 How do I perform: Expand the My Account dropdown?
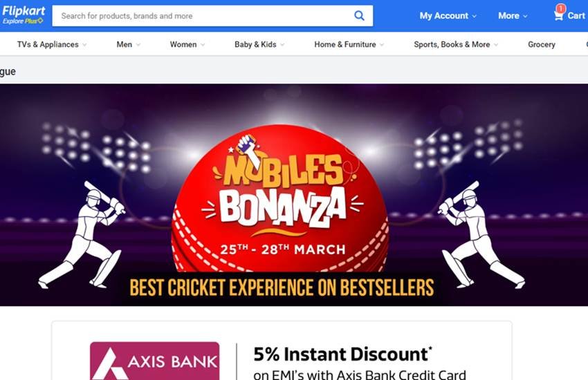(448, 16)
